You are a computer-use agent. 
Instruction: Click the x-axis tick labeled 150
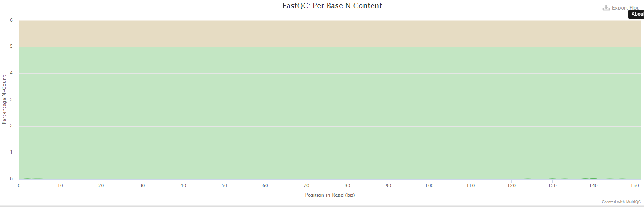[634, 185]
